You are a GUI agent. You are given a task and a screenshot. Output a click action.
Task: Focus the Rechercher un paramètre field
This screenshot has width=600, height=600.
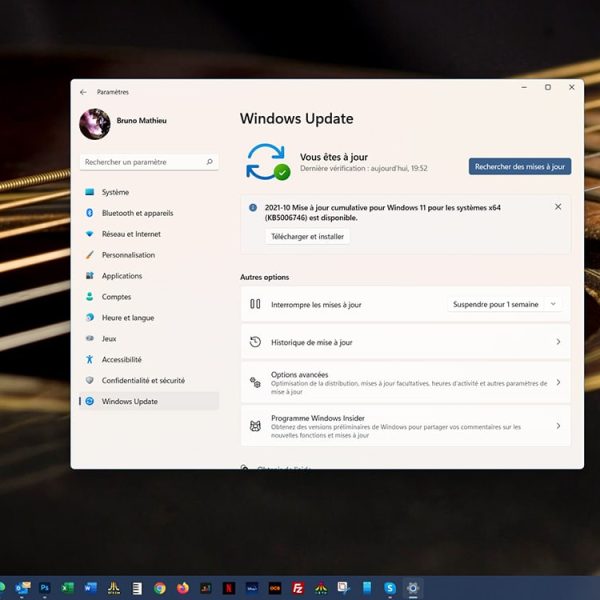pos(149,162)
